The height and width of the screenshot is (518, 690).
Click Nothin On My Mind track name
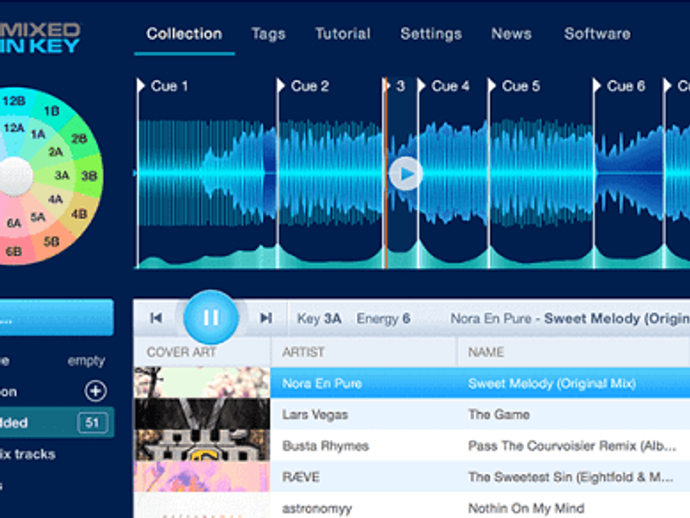coord(526,508)
